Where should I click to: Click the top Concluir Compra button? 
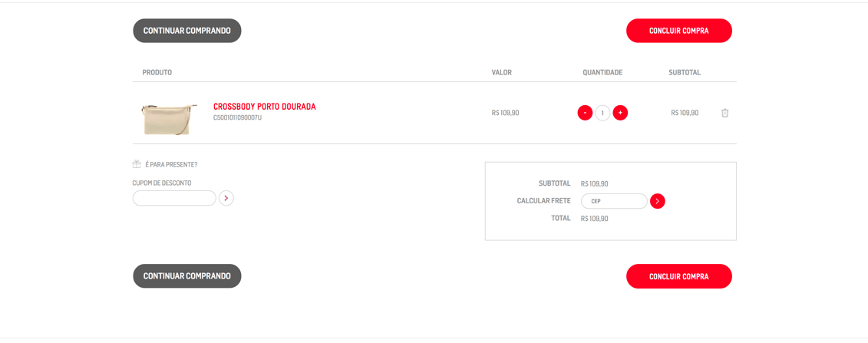679,31
